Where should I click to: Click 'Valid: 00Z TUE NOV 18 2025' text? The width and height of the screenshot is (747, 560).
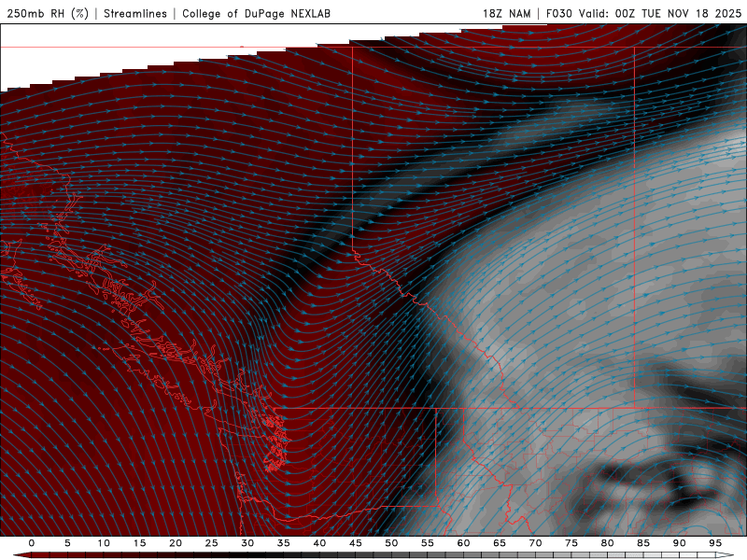click(660, 13)
